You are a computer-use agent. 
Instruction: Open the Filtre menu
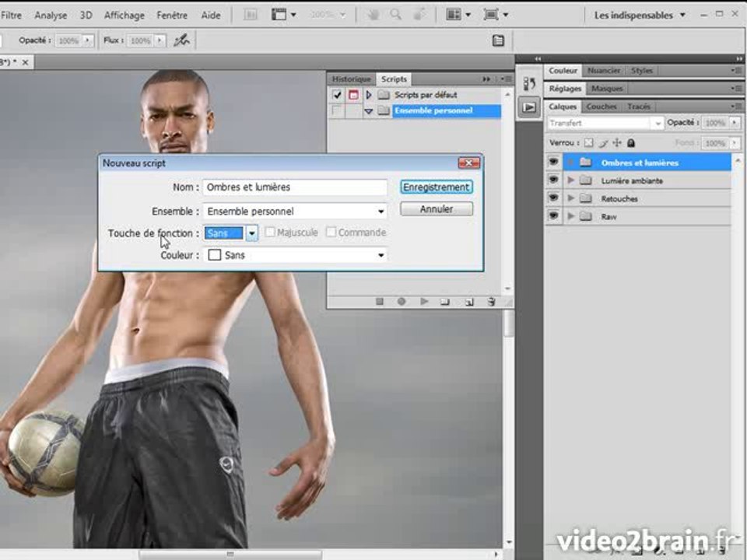[11, 16]
